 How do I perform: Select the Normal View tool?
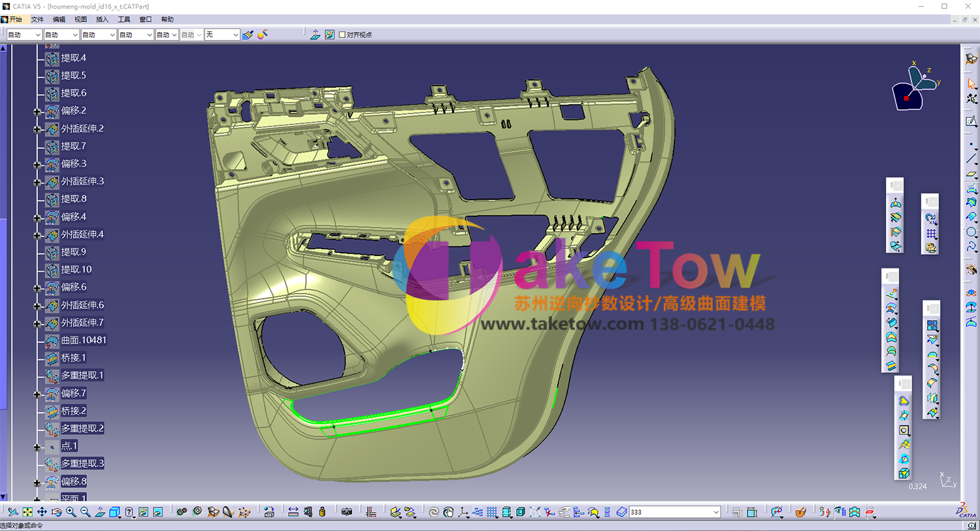point(99,512)
